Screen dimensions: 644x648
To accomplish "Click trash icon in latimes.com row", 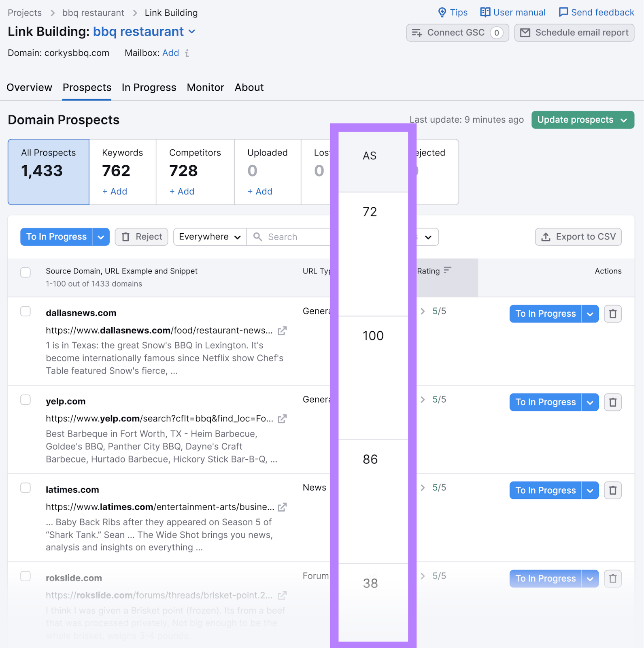I will click(x=613, y=490).
